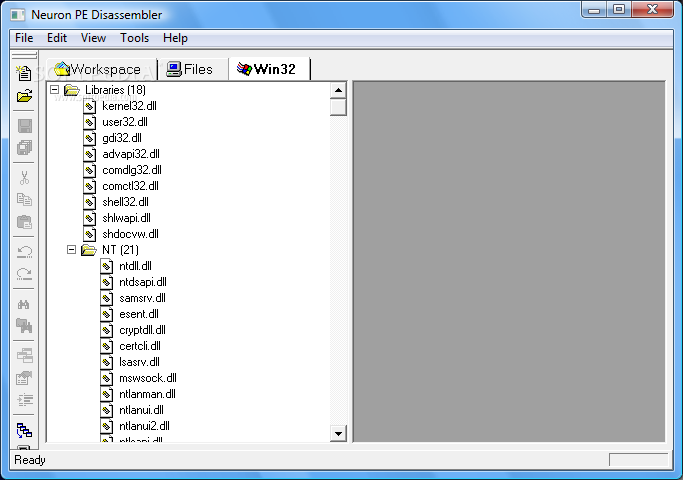The height and width of the screenshot is (480, 683).
Task: Select ntlanui.dll under NT
Action: point(142,410)
